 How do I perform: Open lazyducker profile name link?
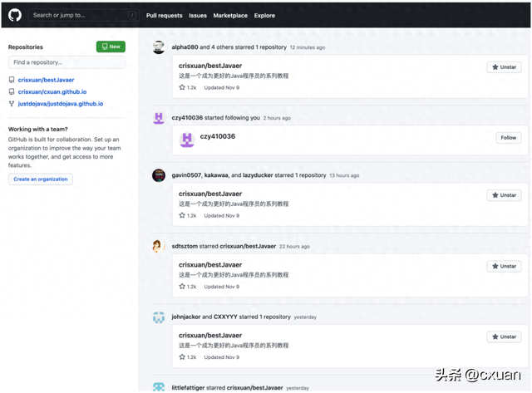[258, 175]
